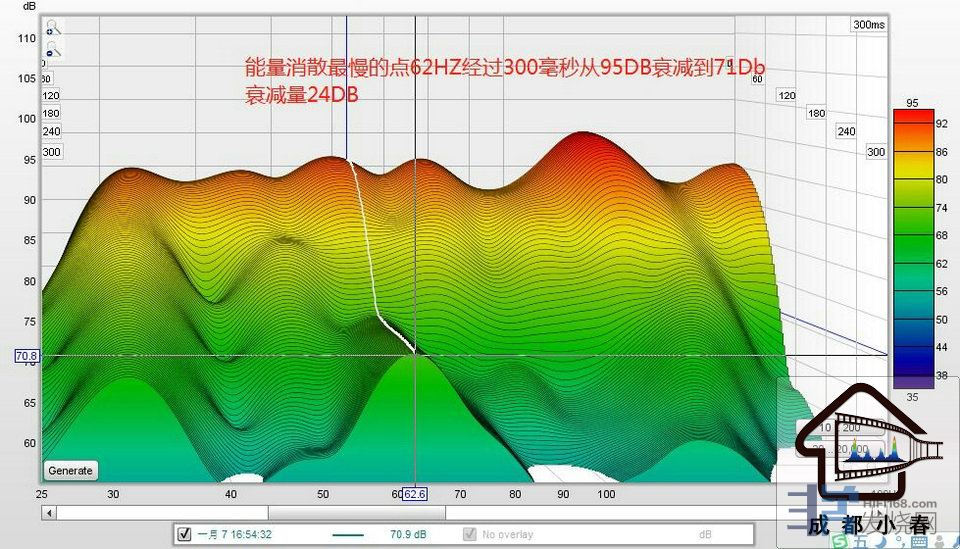Click the 62.6 frequency cursor readout
Viewport: 960px width, 549px height.
pyautogui.click(x=414, y=494)
